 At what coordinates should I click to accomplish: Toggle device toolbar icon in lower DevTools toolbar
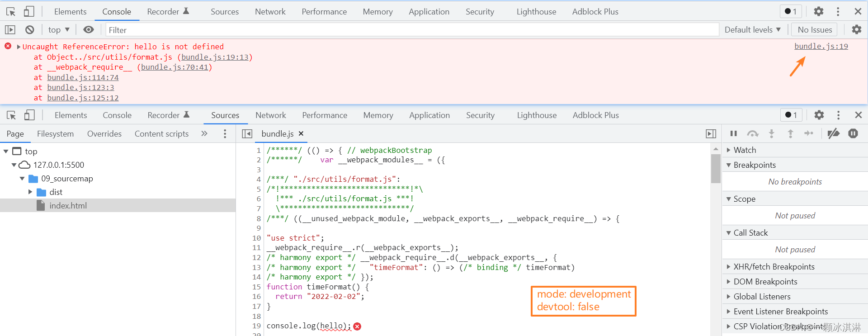[x=29, y=115]
